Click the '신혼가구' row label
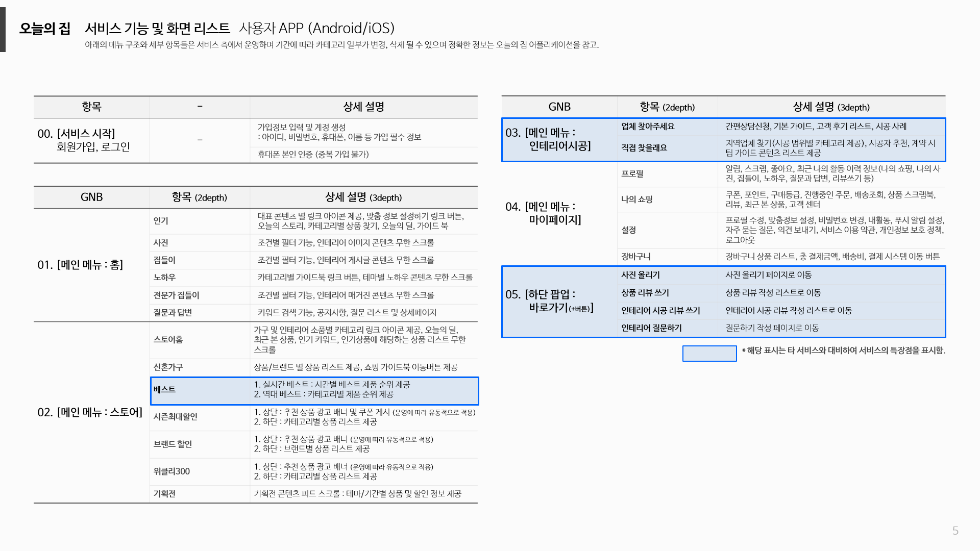This screenshot has width=980, height=551. 168,367
